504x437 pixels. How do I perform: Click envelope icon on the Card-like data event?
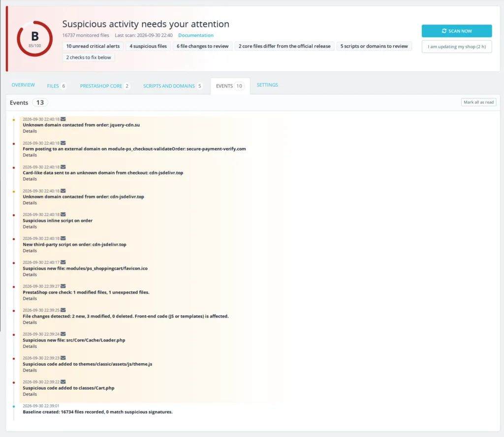point(63,167)
